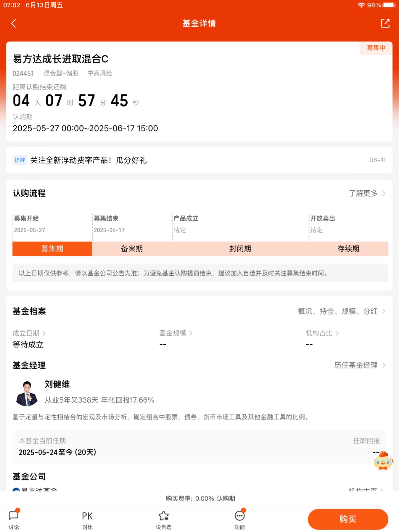Open 历任基金经理 history link

point(360,365)
